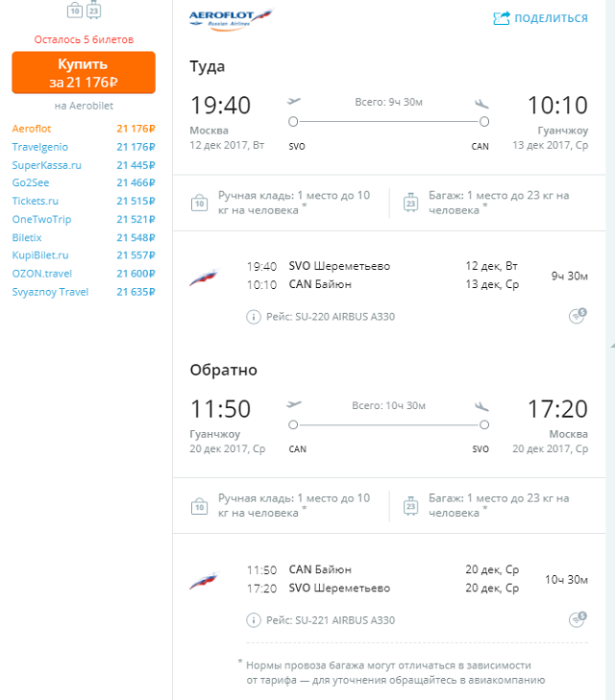The width and height of the screenshot is (615, 700).
Task: Click the info icon next to flight SU-221
Action: pyautogui.click(x=254, y=620)
